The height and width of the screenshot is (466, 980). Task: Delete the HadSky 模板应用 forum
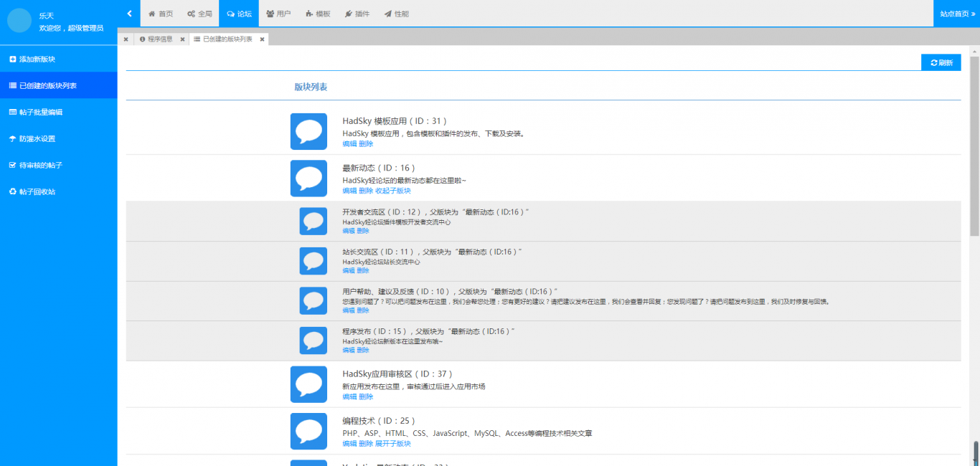[366, 144]
